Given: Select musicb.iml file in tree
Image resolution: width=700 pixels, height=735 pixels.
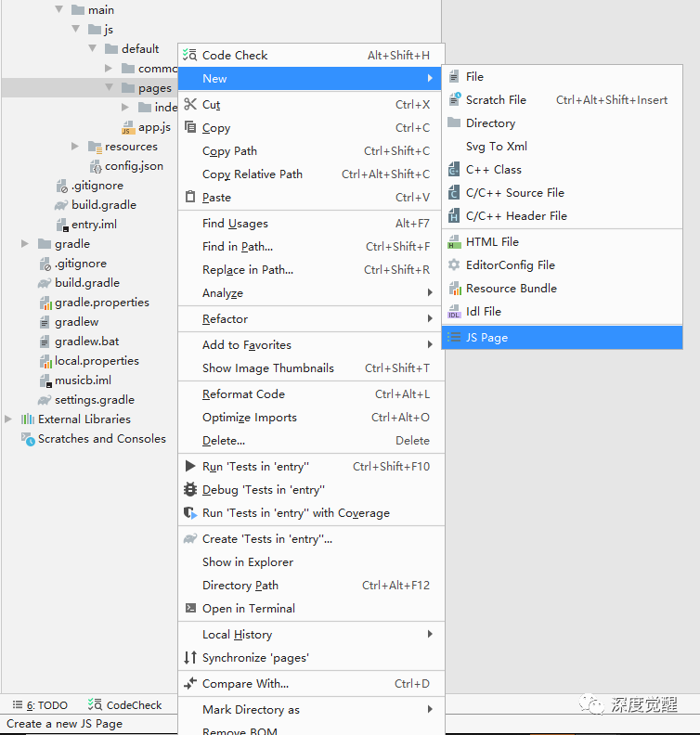Looking at the screenshot, I should (83, 380).
